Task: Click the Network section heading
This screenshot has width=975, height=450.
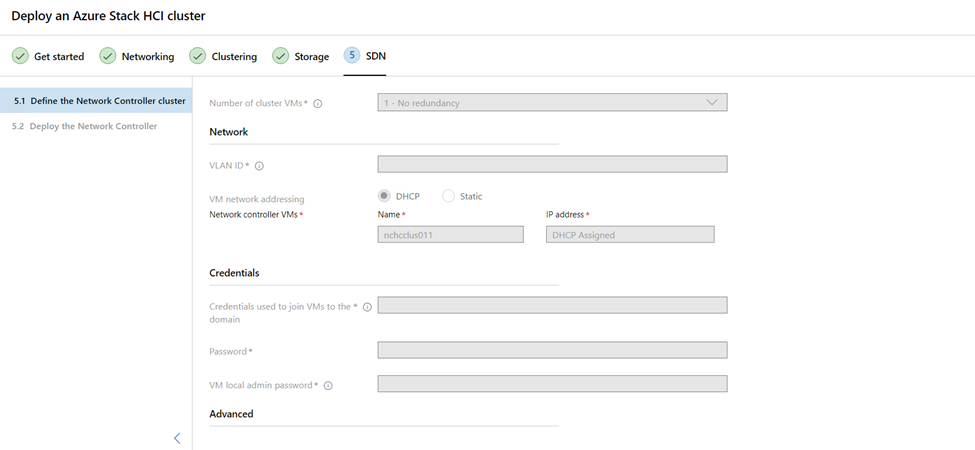Action: [x=229, y=132]
